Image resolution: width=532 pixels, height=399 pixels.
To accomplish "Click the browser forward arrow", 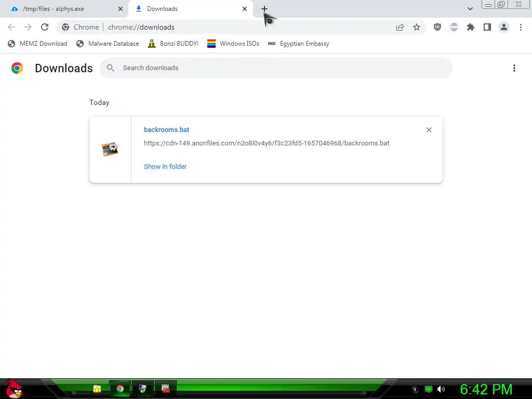I will pos(28,27).
